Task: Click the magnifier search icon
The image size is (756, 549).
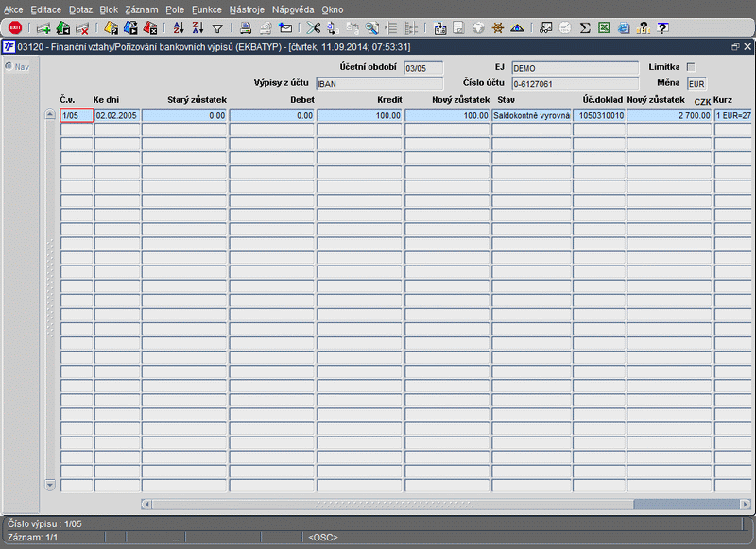Action: point(371,28)
